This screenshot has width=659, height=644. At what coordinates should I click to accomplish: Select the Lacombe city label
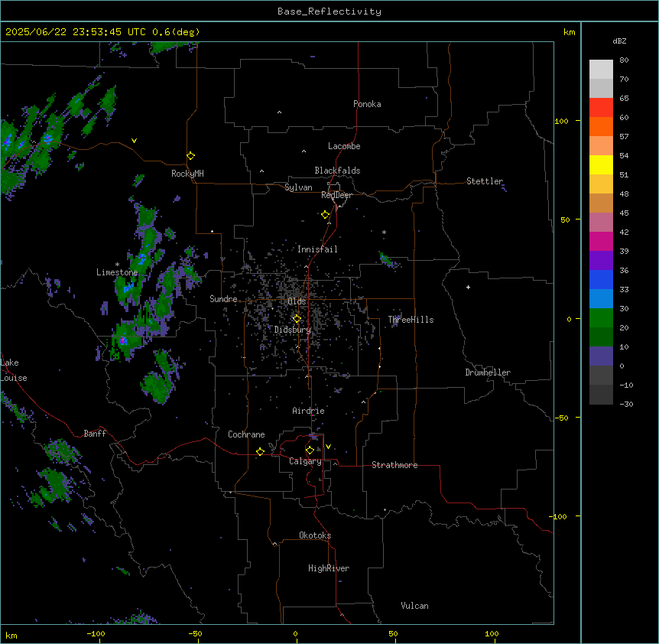tap(344, 146)
